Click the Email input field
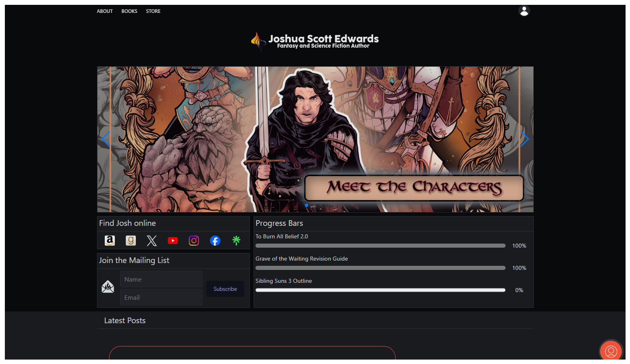The image size is (630, 364). 161,297
